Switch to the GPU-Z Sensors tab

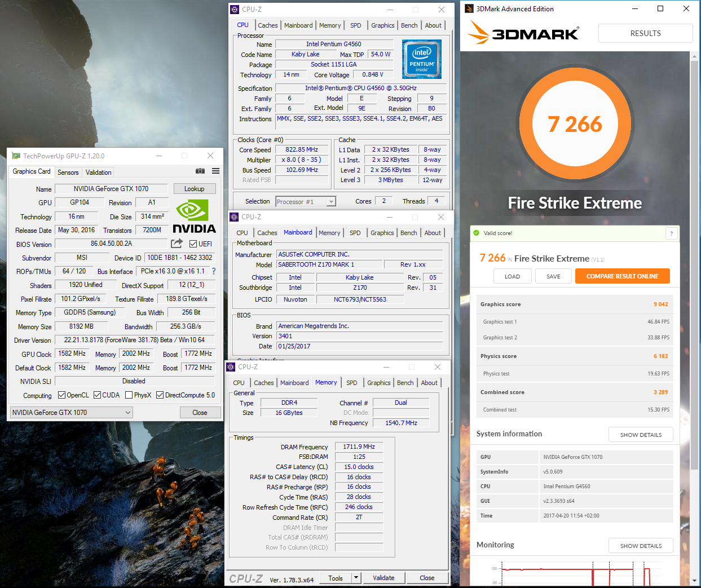click(x=68, y=173)
